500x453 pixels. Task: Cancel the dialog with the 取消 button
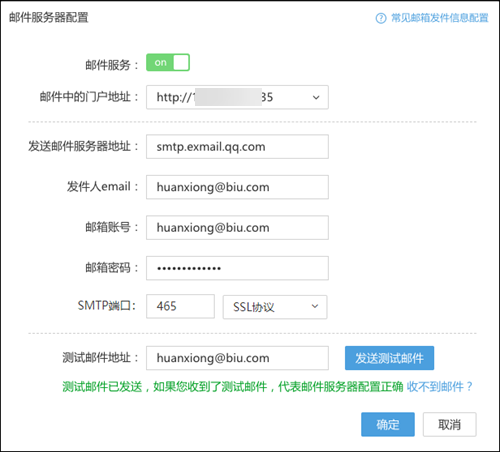click(x=450, y=424)
